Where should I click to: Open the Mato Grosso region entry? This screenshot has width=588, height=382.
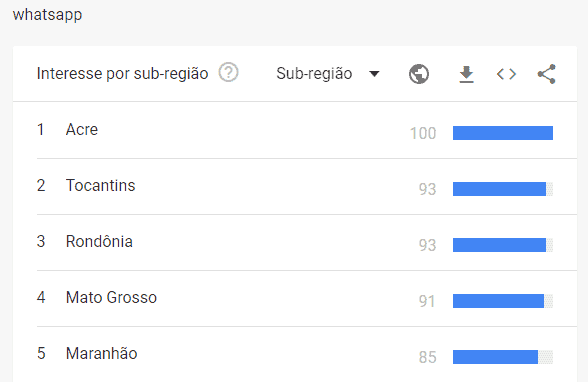pos(295,298)
